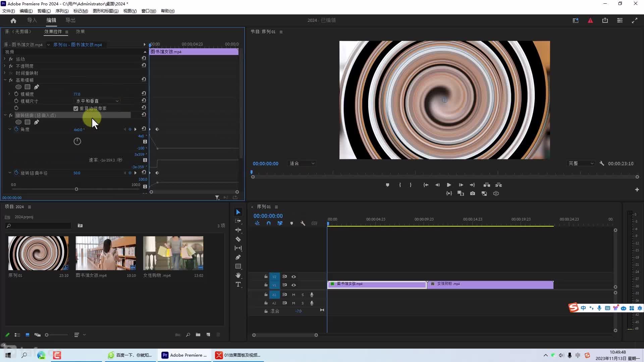Click the Lift button
Viewport: 644px width, 362px height.
coord(487,185)
